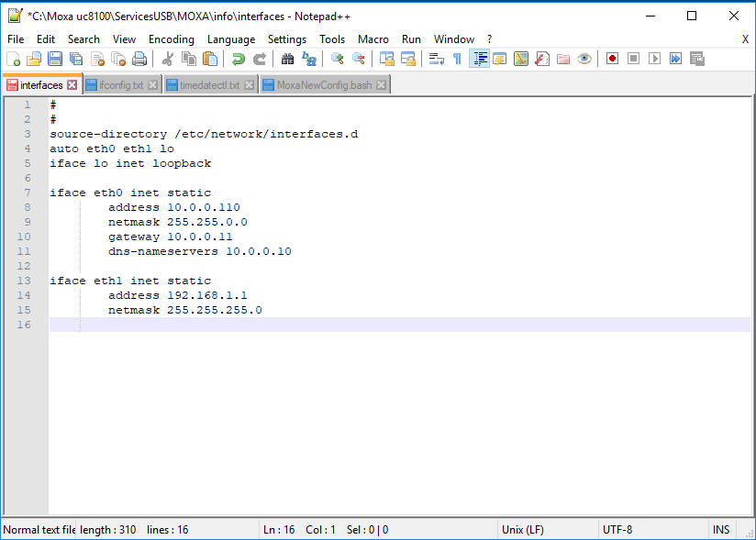Click the Zoom In magnifier icon

337,59
